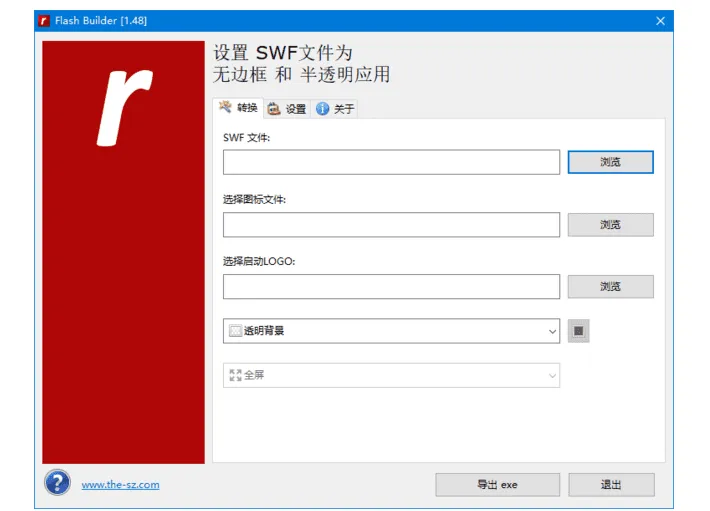Pick a background color with the gray swatch button
Image resolution: width=710 pixels, height=511 pixels.
coord(578,331)
